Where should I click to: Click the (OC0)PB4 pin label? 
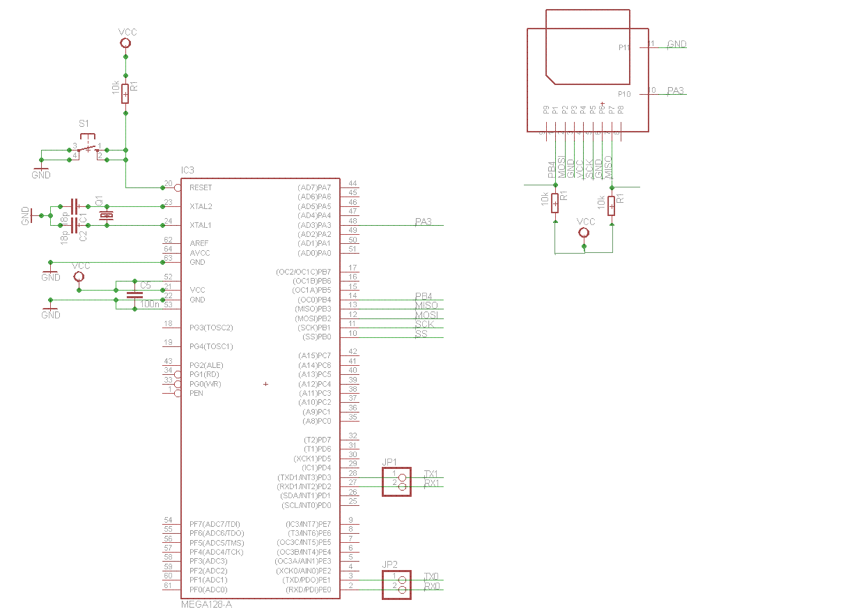[313, 300]
